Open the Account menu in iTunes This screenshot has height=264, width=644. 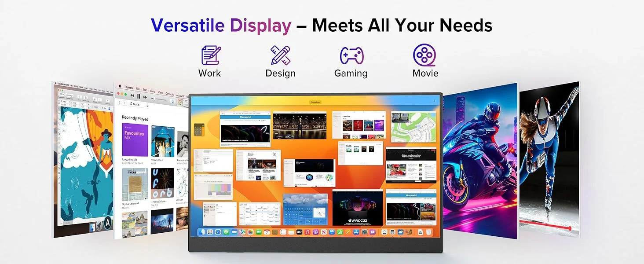(x=180, y=95)
